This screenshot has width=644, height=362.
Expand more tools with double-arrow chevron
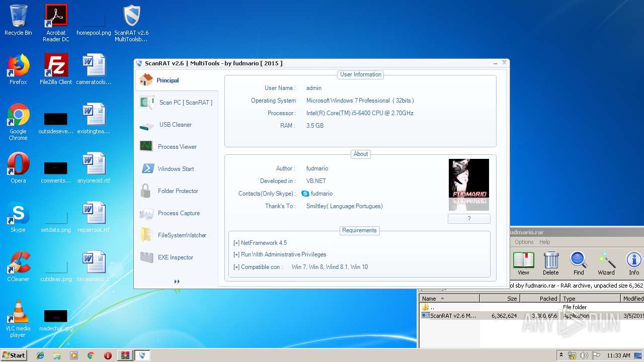pyautogui.click(x=177, y=282)
